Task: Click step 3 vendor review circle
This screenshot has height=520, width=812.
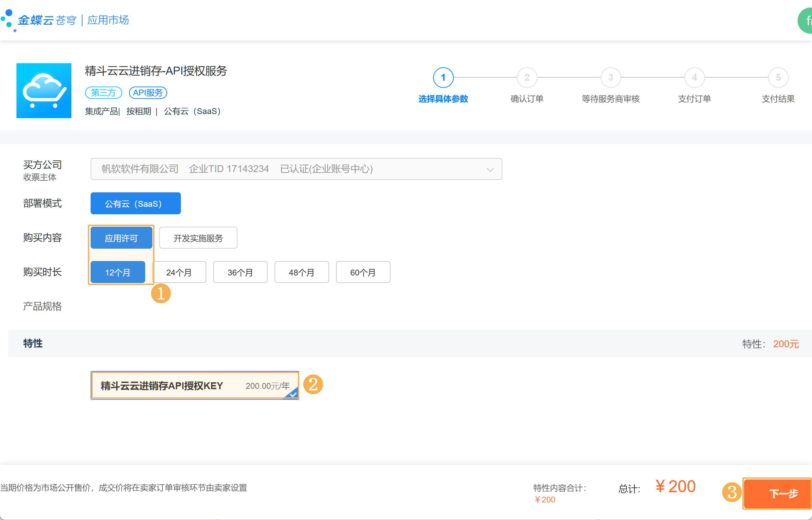Action: tap(611, 78)
